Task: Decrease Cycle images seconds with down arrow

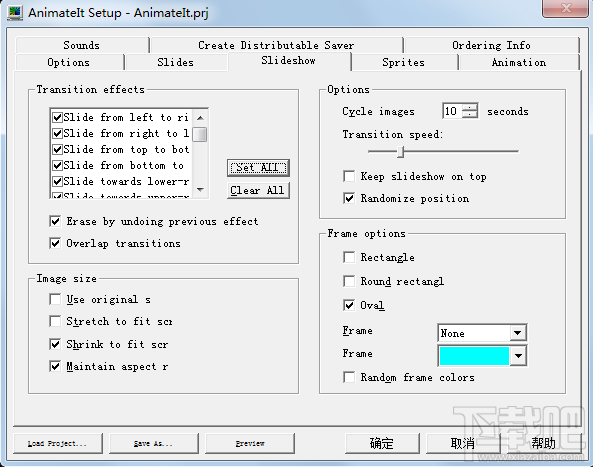Action: tap(470, 115)
